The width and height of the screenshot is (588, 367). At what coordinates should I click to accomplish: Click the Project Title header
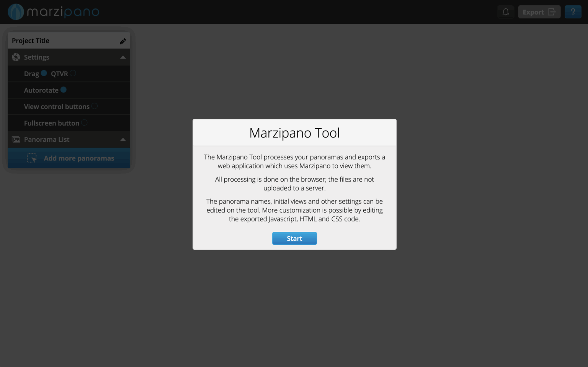31,41
